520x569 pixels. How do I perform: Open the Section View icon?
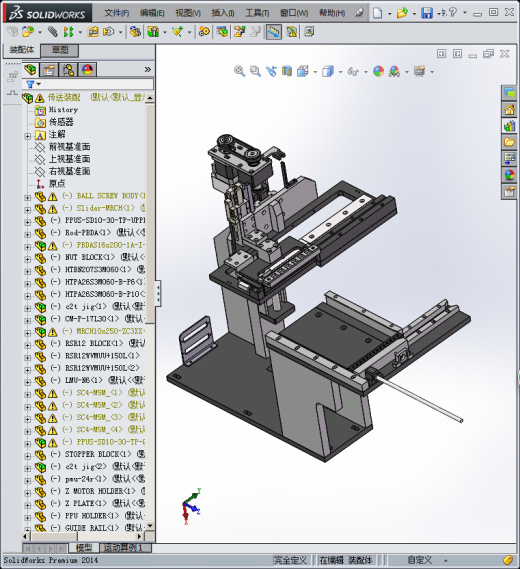tap(287, 71)
